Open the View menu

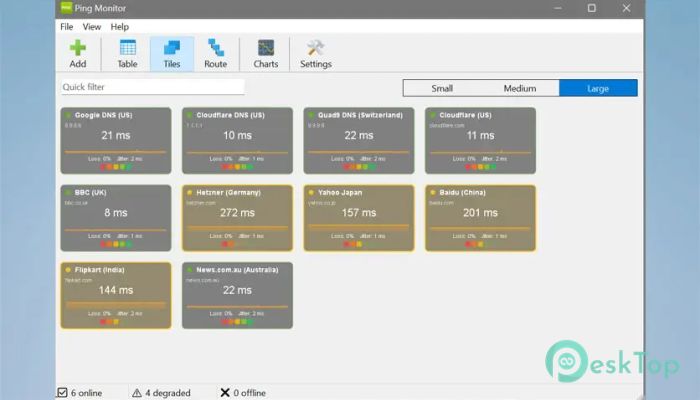92,27
